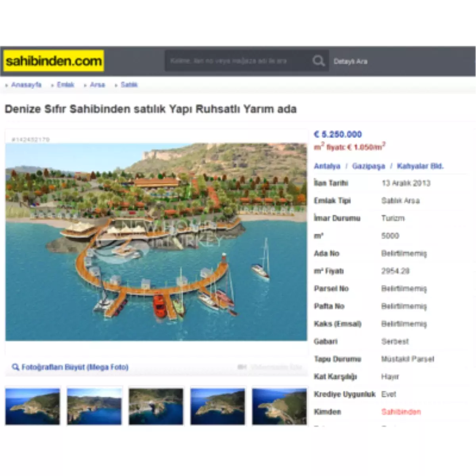Select the Emlak breadcrumb link
This screenshot has height=476, width=476.
(65, 85)
